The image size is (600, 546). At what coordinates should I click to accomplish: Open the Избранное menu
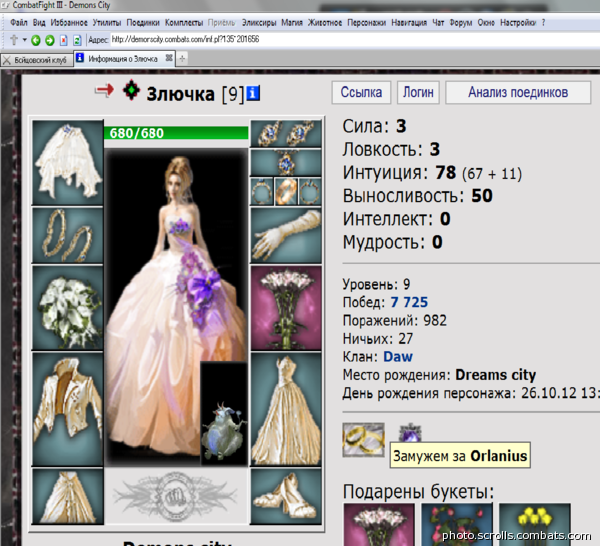[69, 23]
